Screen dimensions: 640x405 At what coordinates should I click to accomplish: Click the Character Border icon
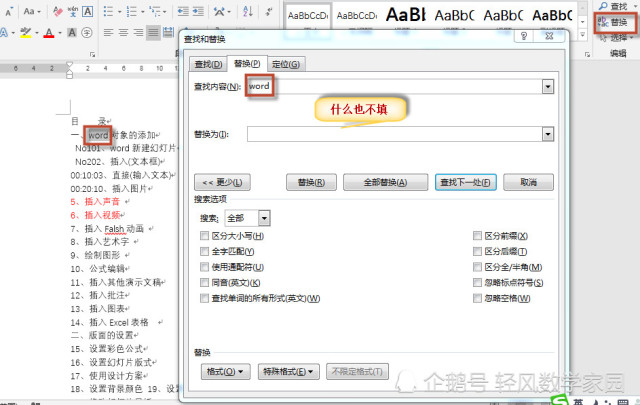[87, 12]
